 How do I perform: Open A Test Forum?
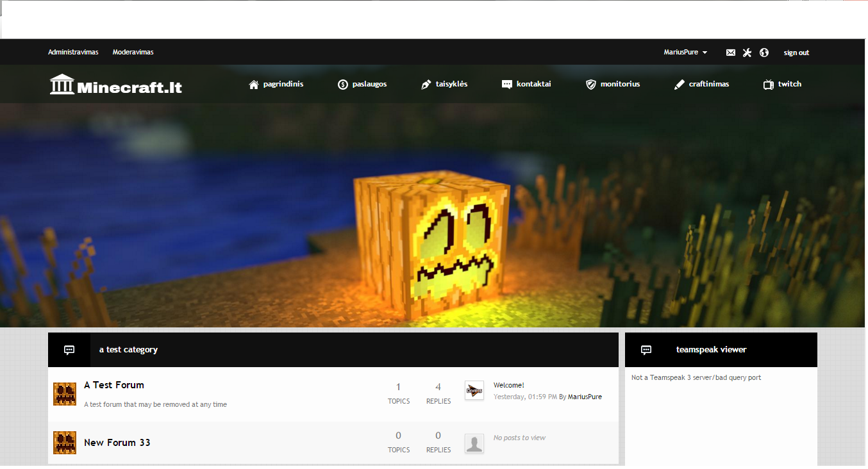point(114,385)
